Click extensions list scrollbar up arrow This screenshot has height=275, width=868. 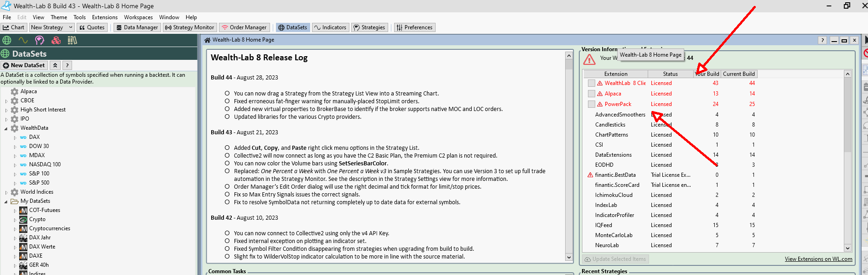pyautogui.click(x=847, y=74)
